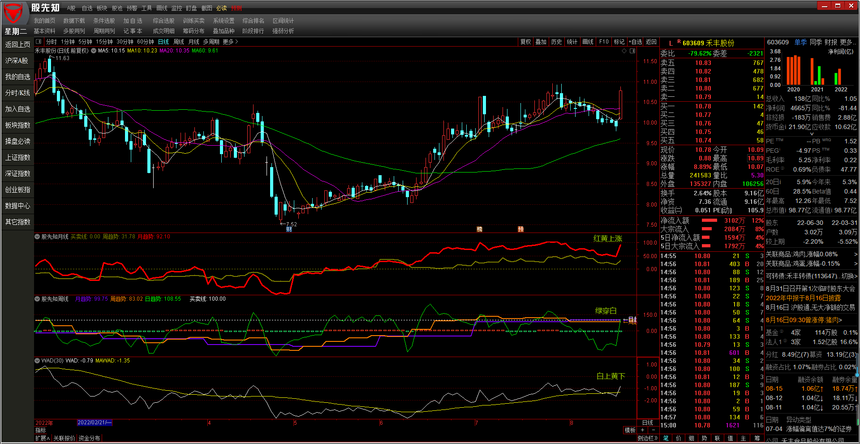Click the 标记 chart toolbar button
860x444 pixels.
click(619, 42)
